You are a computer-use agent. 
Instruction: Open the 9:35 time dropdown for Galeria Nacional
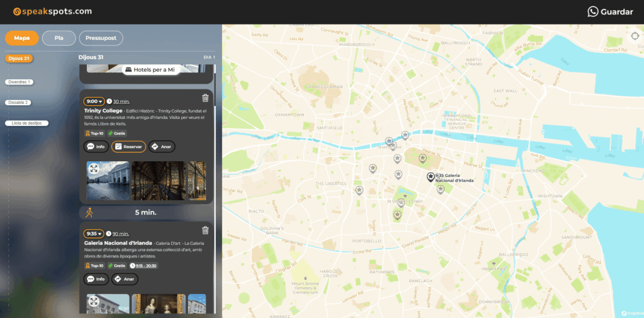click(94, 234)
